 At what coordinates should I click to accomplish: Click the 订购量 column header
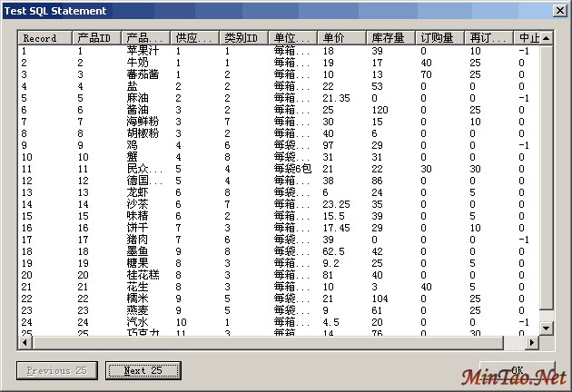(x=440, y=38)
